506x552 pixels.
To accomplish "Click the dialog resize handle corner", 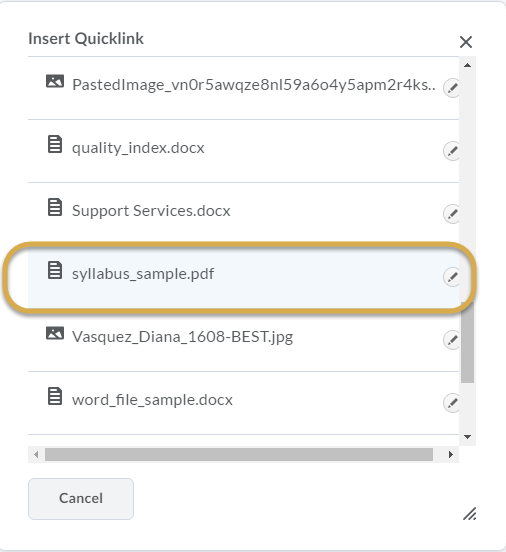I will pos(470,514).
